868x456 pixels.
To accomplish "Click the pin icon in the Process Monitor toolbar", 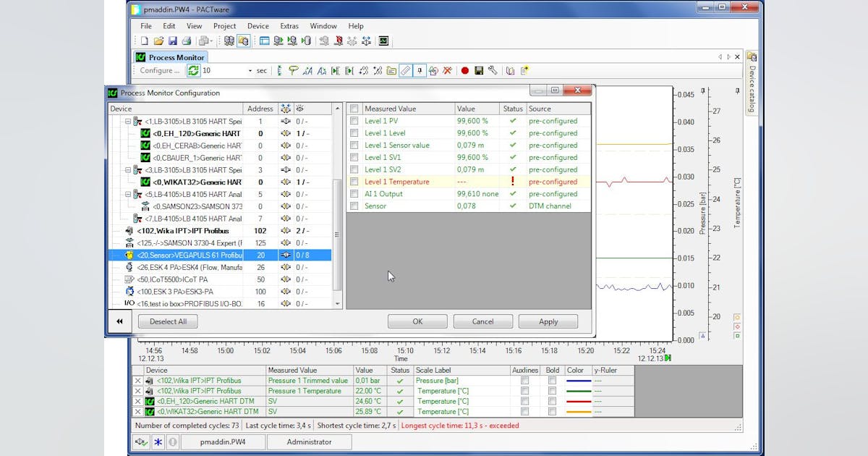I will pos(418,70).
